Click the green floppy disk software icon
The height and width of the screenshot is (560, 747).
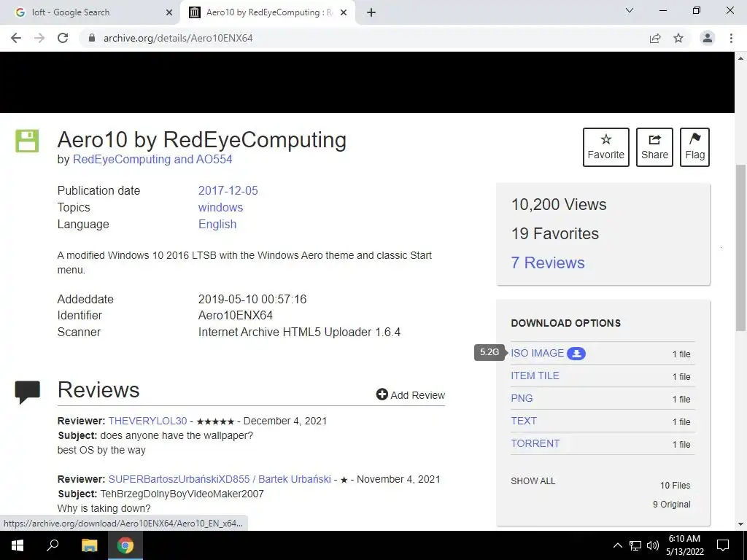[27, 141]
